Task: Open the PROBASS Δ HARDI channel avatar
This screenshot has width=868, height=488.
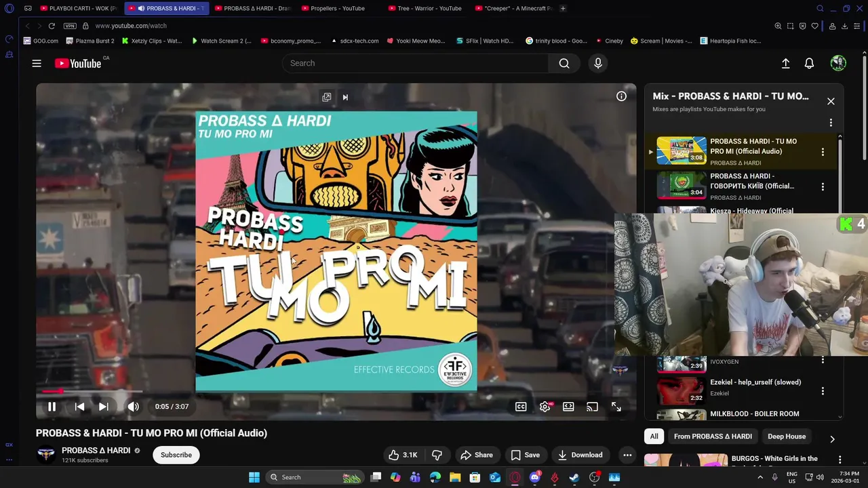Action: [45, 454]
